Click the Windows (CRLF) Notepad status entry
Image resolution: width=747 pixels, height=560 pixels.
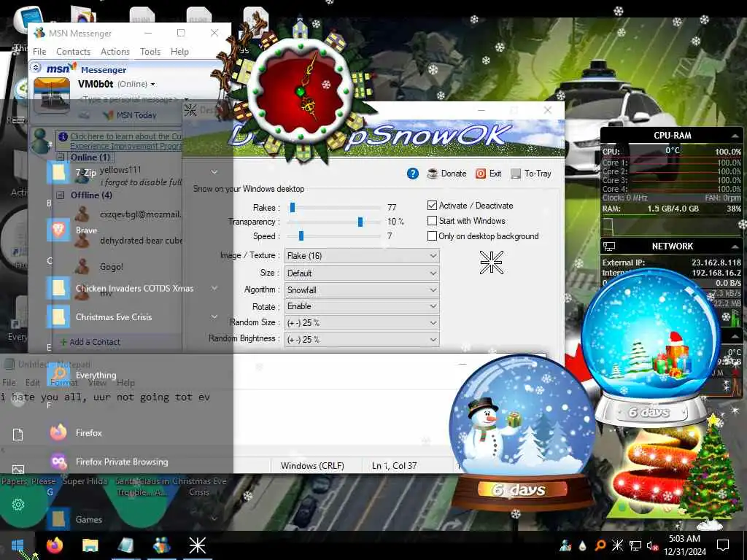click(312, 466)
